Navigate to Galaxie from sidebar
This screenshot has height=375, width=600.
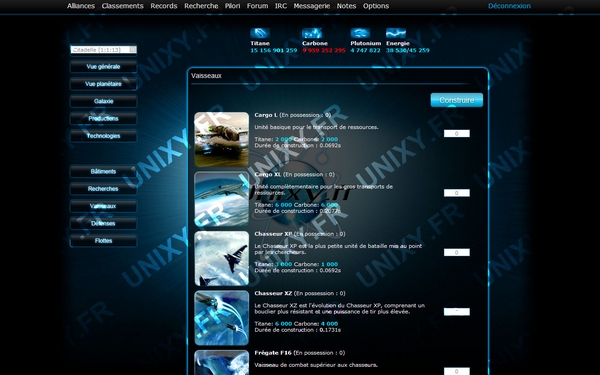click(x=103, y=101)
